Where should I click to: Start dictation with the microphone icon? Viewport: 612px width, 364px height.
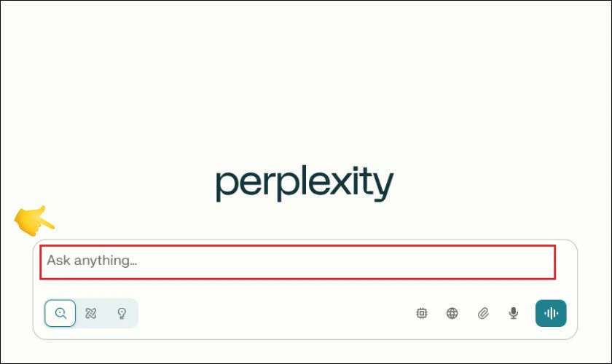(514, 313)
